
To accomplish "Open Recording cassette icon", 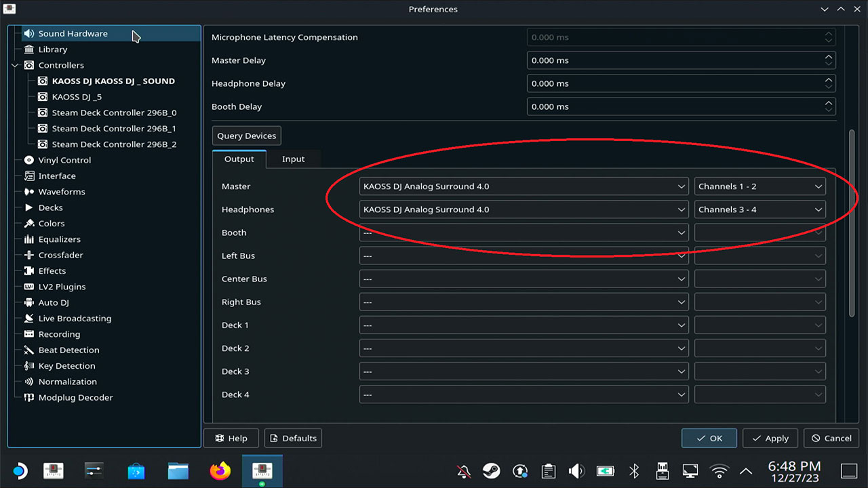I will (x=28, y=334).
